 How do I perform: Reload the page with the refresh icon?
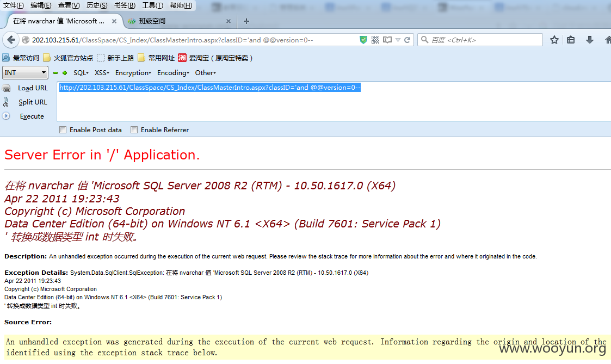(407, 40)
